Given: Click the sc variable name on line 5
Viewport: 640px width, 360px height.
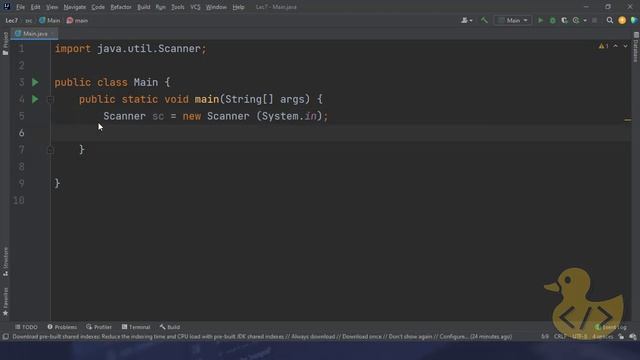Looking at the screenshot, I should (158, 116).
